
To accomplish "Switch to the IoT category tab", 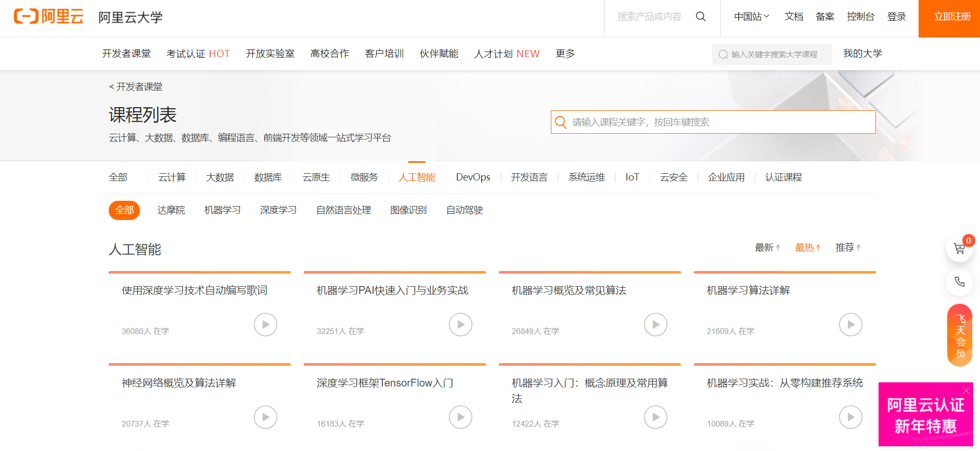I will 632,177.
